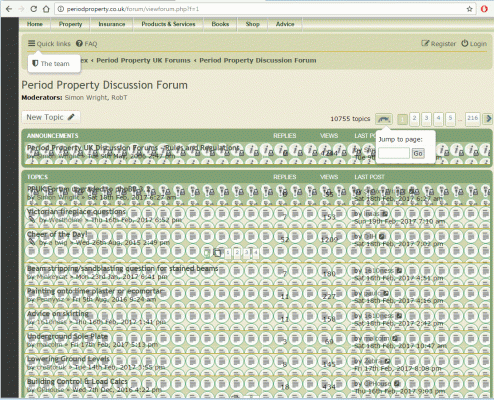The height and width of the screenshot is (400, 494).
Task: Open Victorian fireplace questions topic
Action: pyautogui.click(x=76, y=212)
